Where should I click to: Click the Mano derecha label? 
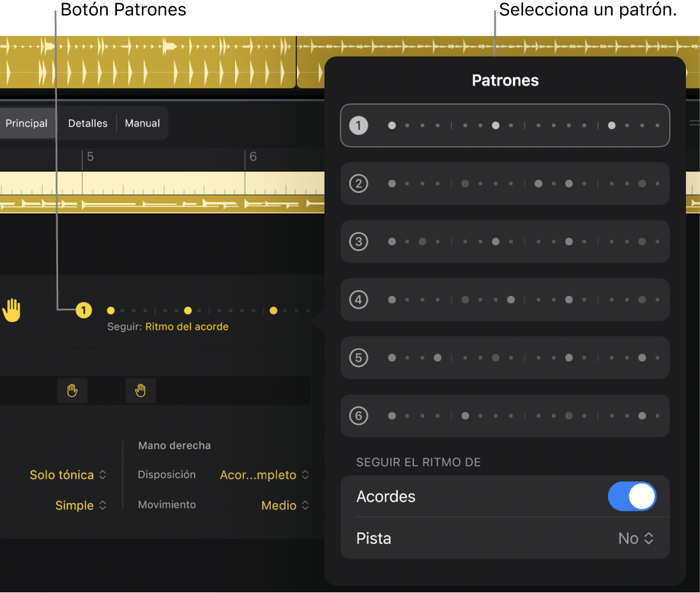[x=174, y=445]
